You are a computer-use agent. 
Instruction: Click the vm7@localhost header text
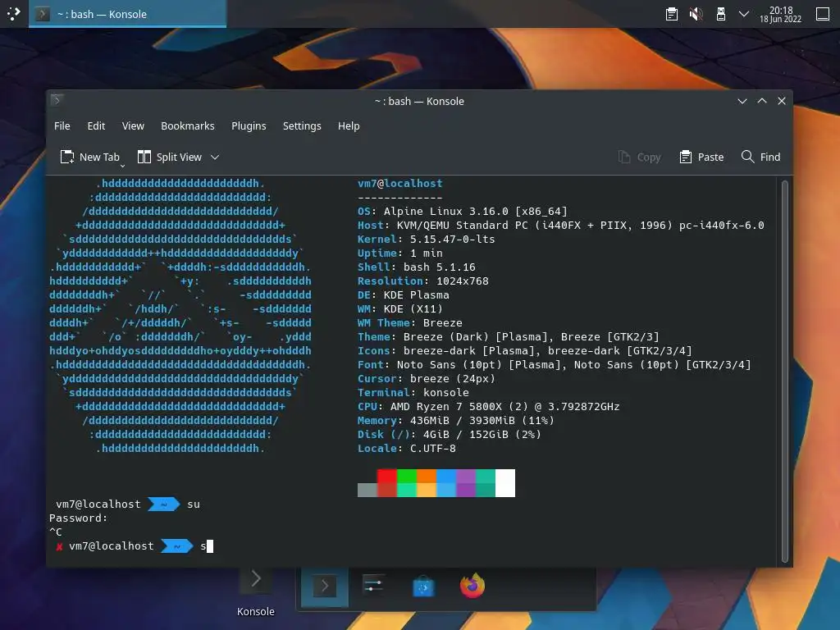click(x=400, y=183)
